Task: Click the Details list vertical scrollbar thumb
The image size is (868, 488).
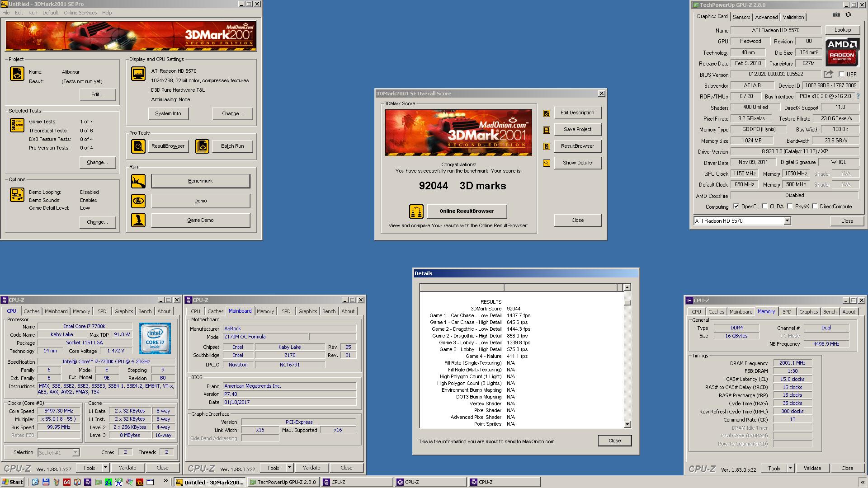Action: 627,302
